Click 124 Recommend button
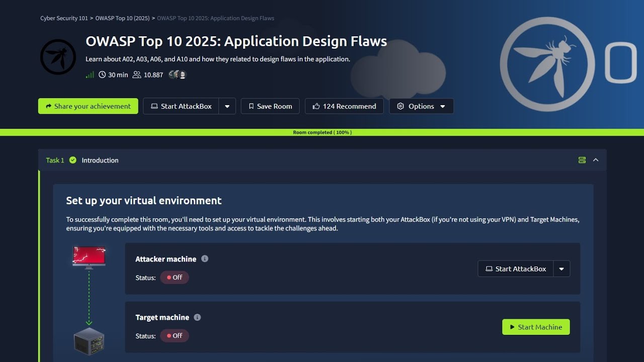This screenshot has width=644, height=362. pyautogui.click(x=344, y=106)
